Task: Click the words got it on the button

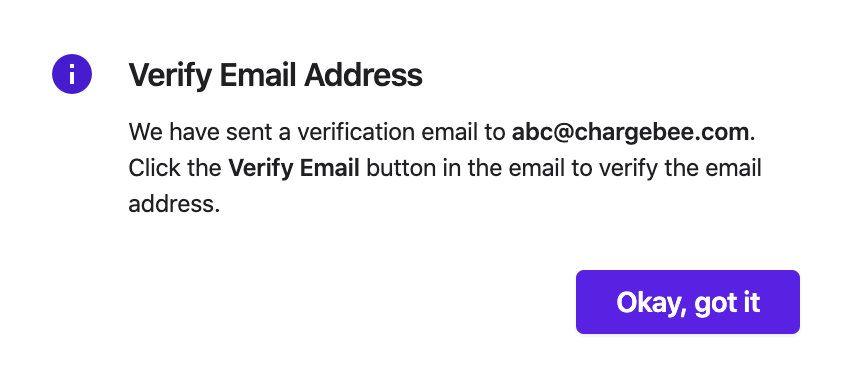Action: (725, 303)
